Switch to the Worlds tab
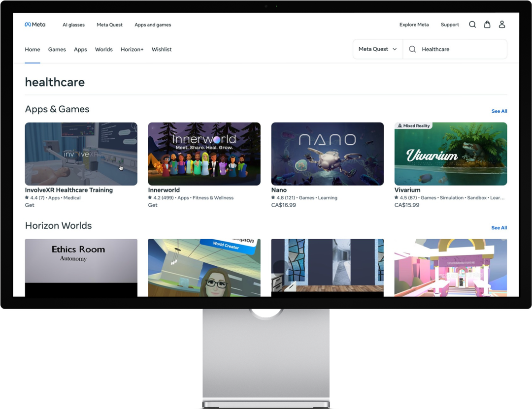Image resolution: width=532 pixels, height=409 pixels. tap(104, 50)
